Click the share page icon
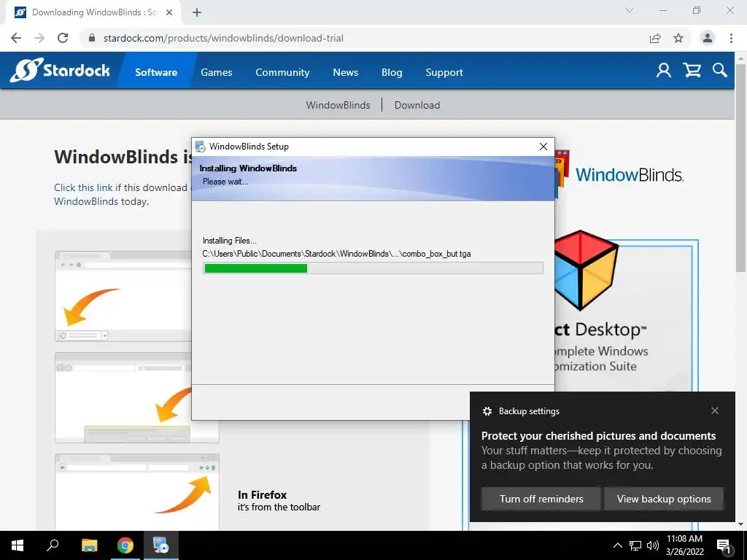Viewport: 747px width, 560px height. coord(655,38)
